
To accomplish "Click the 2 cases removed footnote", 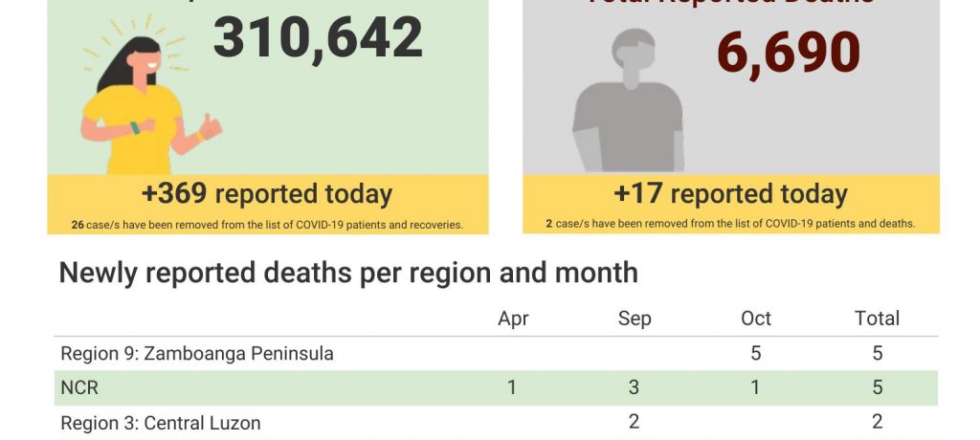I will point(730,224).
